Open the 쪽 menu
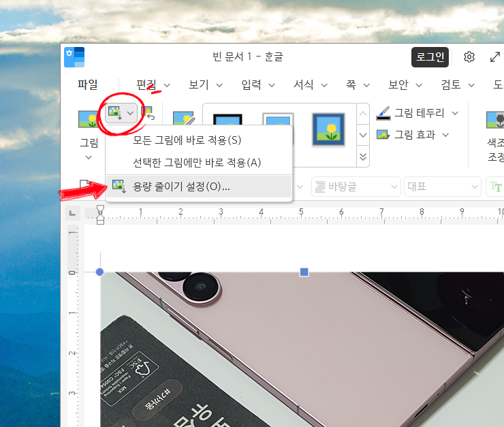The image size is (504, 427). pyautogui.click(x=351, y=85)
